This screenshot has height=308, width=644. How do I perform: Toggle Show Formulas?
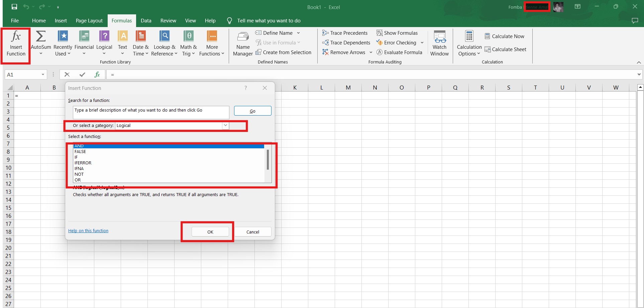click(x=397, y=33)
